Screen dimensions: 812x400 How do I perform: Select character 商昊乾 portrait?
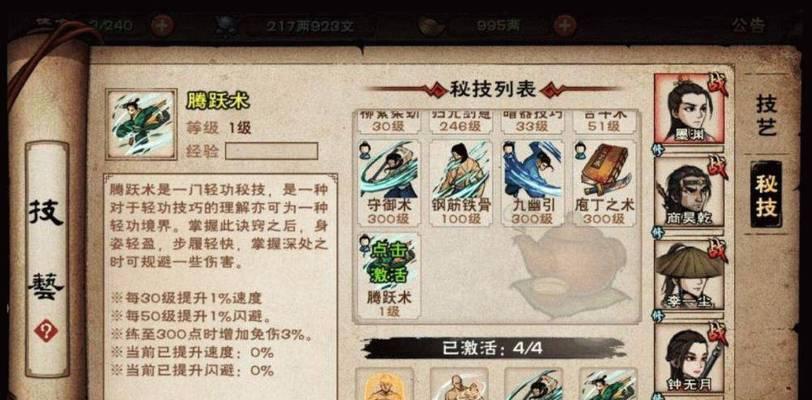point(690,191)
